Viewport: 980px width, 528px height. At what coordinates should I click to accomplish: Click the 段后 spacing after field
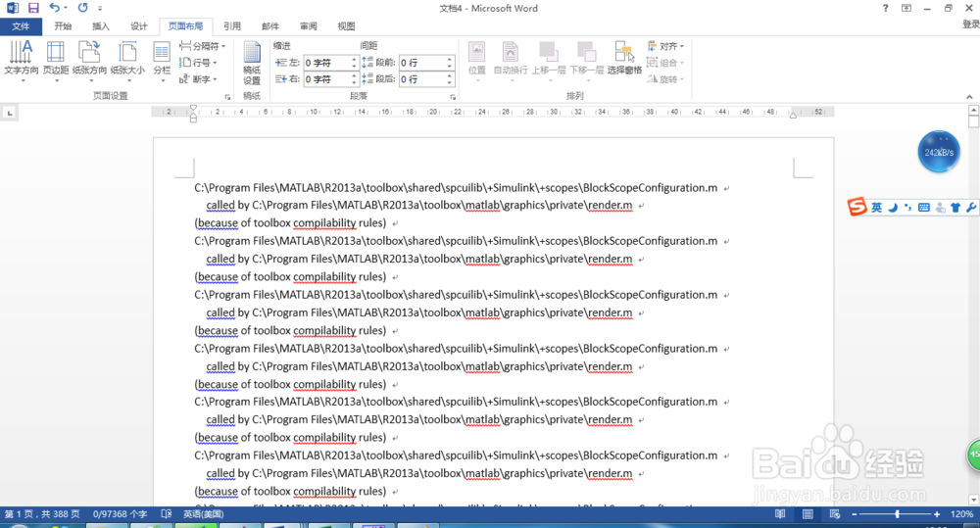[421, 79]
